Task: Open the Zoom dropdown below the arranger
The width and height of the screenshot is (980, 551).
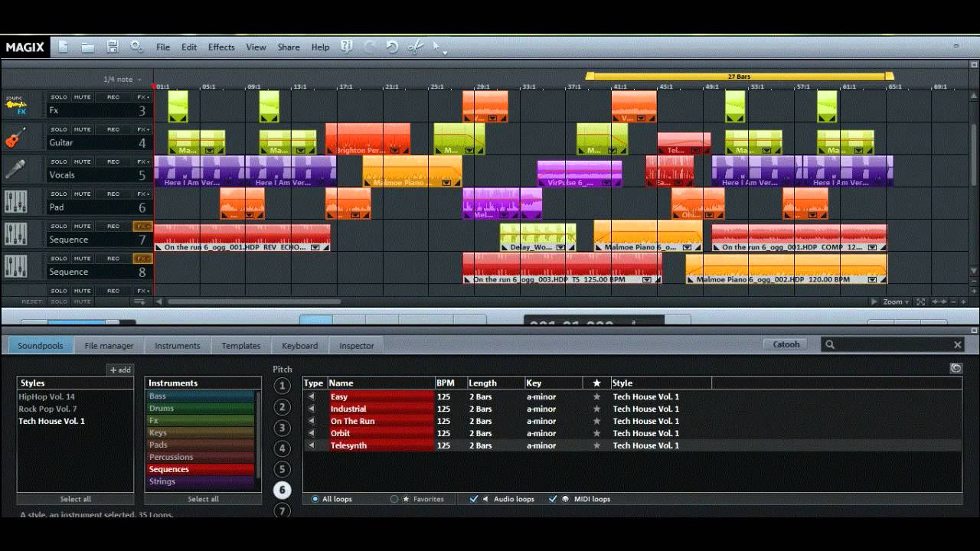Action: coord(897,302)
